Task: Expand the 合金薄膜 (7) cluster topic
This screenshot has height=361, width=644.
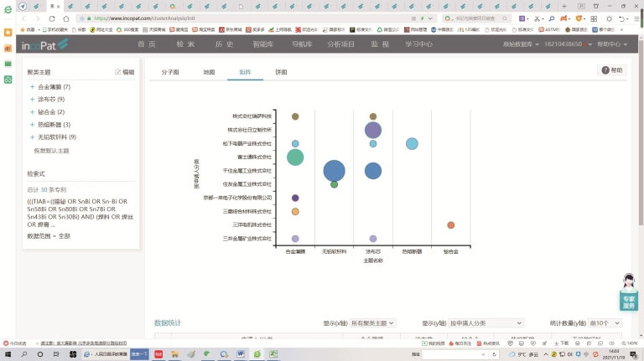Action: tap(33, 87)
